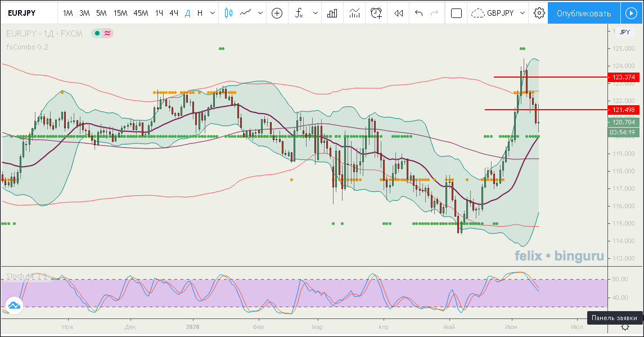Click the select layout square icon

[456, 13]
